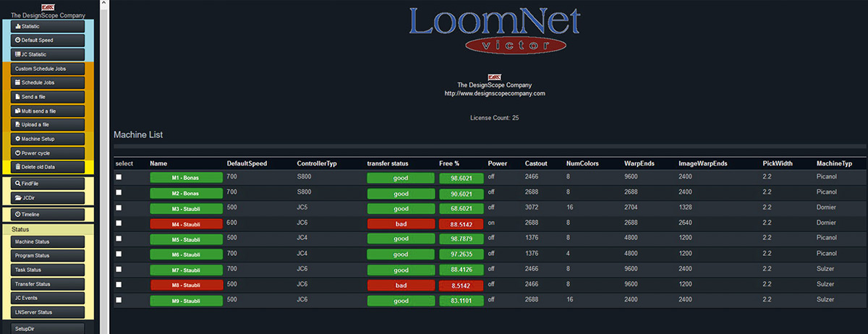Click the red M8 - Staubli name button
Screen dimensions: 868x334
(x=186, y=286)
